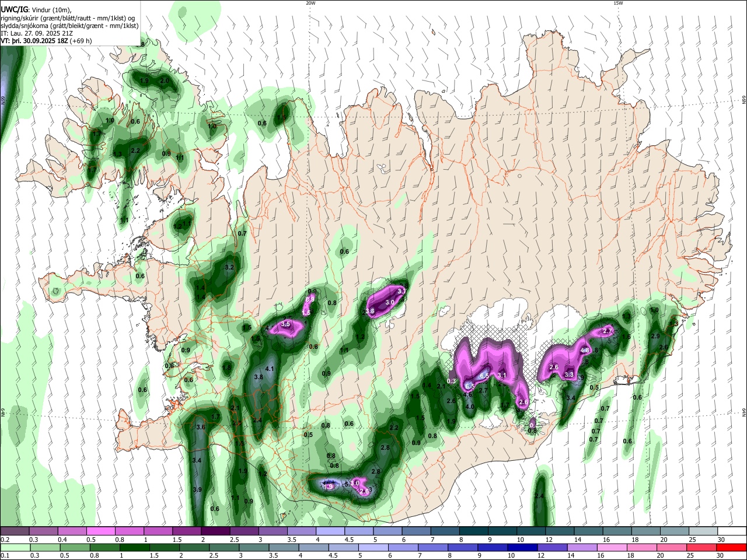Click the '2.1' precipitation value on map
The width and height of the screenshot is (747, 560).
click(x=441, y=386)
